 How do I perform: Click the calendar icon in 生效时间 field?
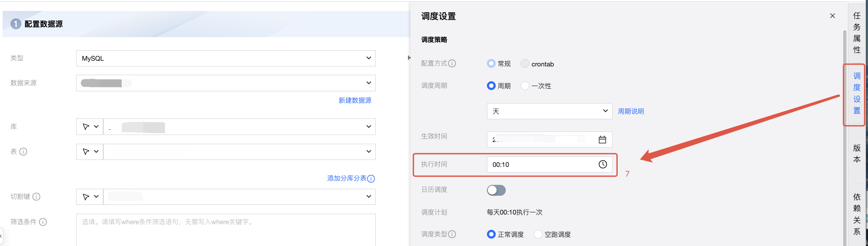602,140
